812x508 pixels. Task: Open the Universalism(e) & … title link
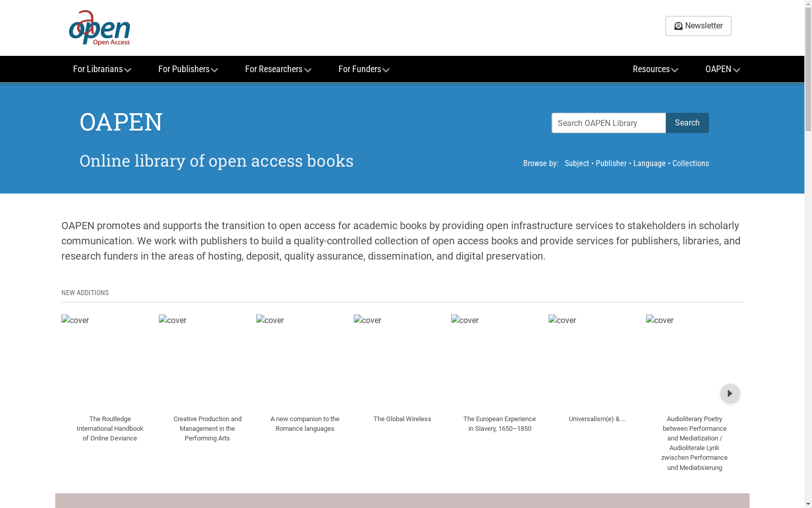[597, 419]
